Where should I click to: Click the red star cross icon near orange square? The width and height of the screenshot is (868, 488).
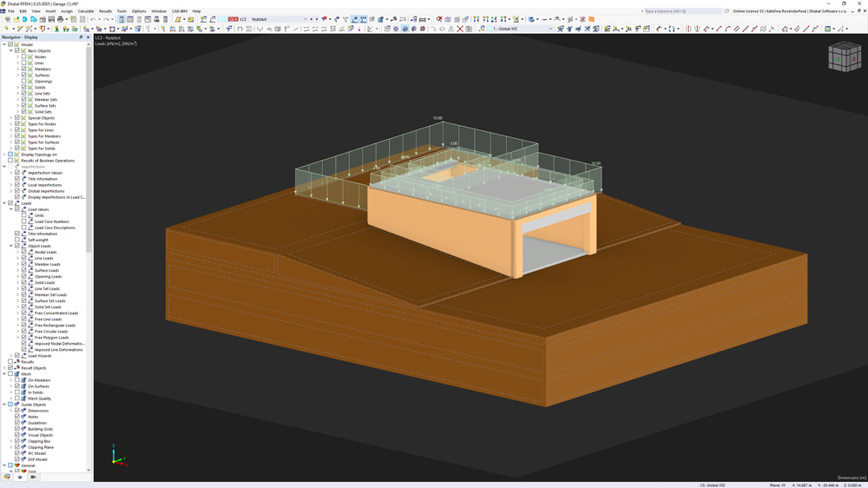(583, 19)
